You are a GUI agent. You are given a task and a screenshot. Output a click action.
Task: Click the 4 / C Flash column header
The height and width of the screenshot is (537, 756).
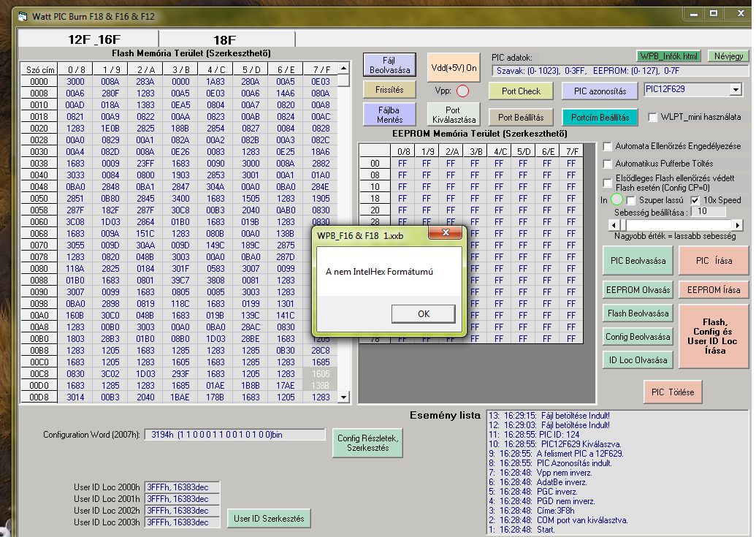pyautogui.click(x=215, y=70)
